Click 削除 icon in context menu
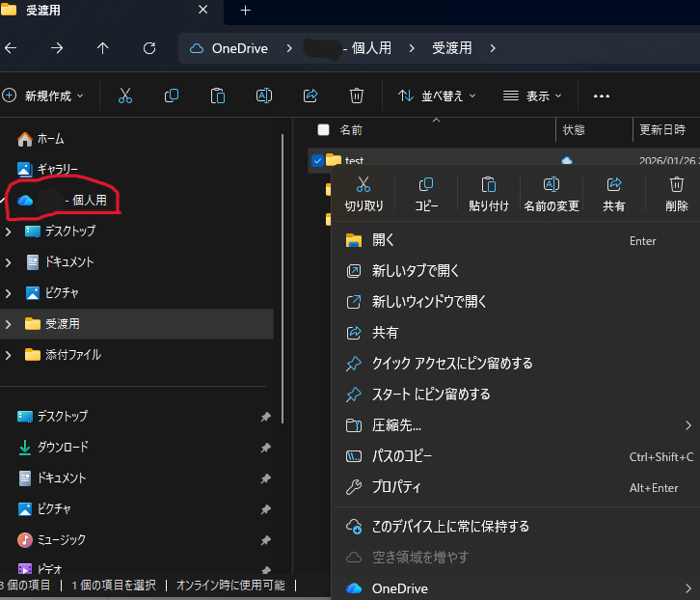 coord(677,185)
